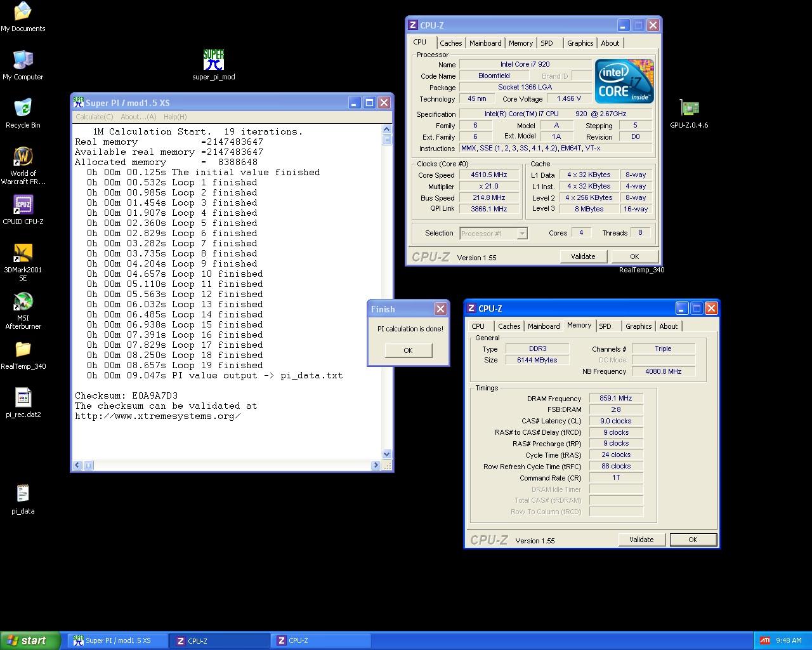Click OK in the Memory CPU-Z window
Image resolution: width=812 pixels, height=650 pixels.
point(693,540)
